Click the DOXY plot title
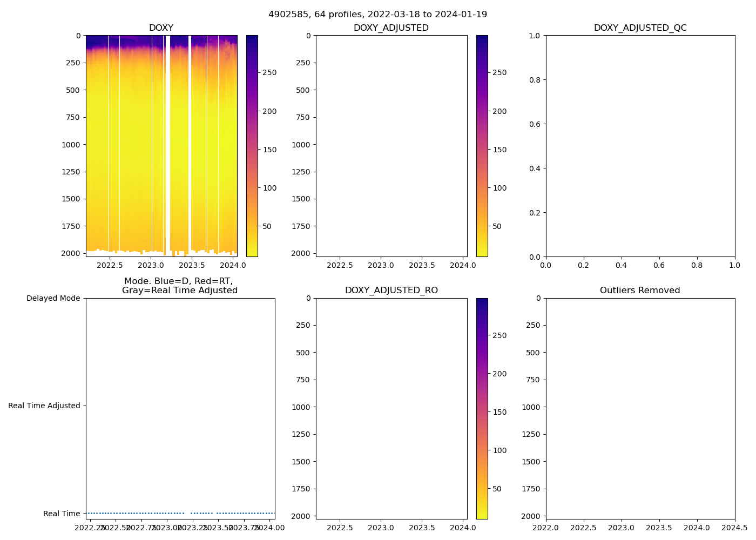This screenshot has height=540, width=756. pyautogui.click(x=161, y=28)
